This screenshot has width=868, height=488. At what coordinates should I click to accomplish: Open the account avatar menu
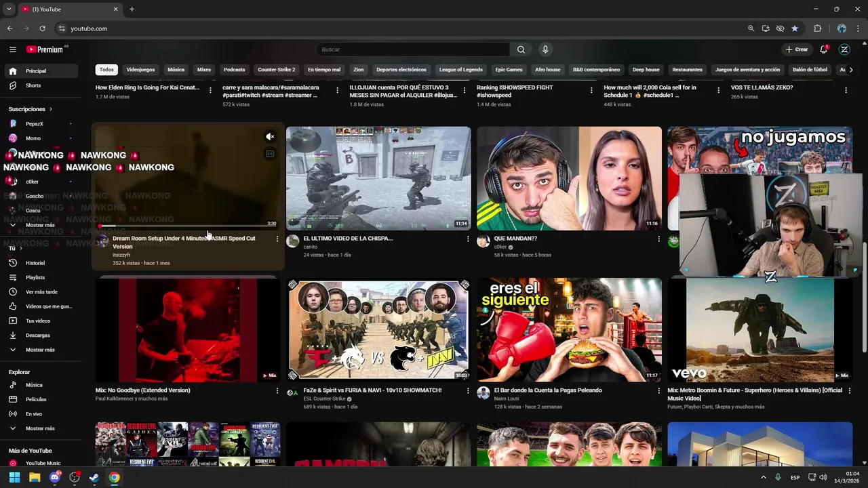point(844,49)
